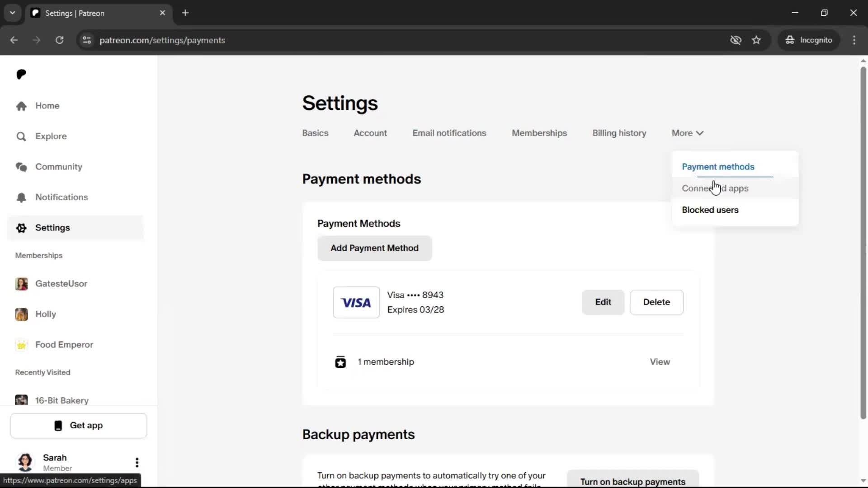Click the eye-slashed tracking protection icon
This screenshot has width=868, height=488.
[736, 40]
